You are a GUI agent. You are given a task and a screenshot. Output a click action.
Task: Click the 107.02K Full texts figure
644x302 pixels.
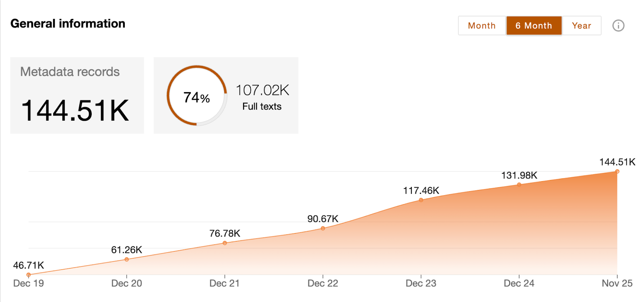click(262, 97)
